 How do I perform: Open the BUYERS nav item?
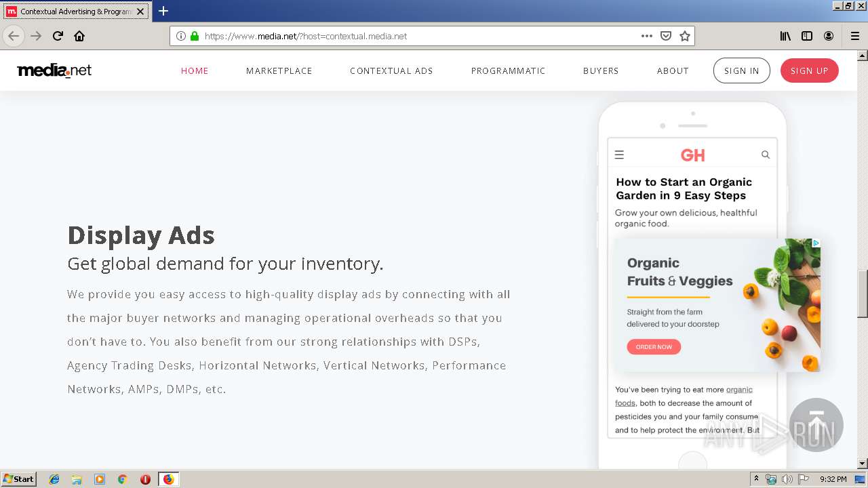(601, 70)
